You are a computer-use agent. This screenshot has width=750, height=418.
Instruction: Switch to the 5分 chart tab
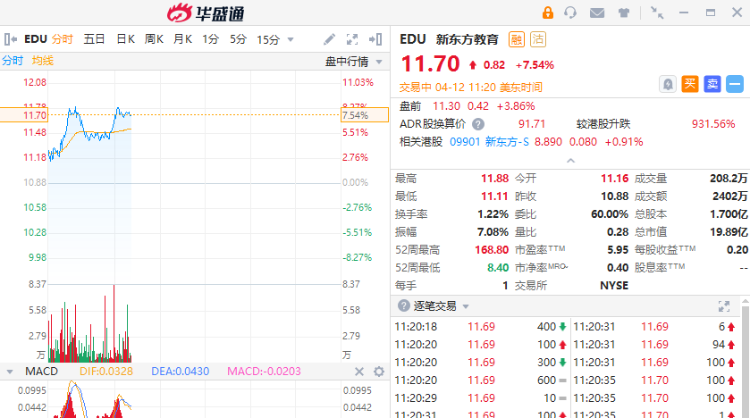(237, 40)
